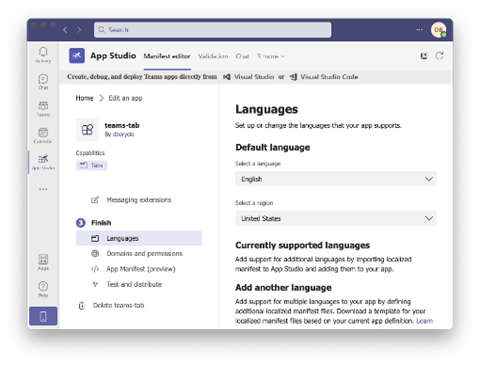Image resolution: width=480 pixels, height=365 pixels.
Task: Open the profile avatar menu
Action: click(x=439, y=30)
